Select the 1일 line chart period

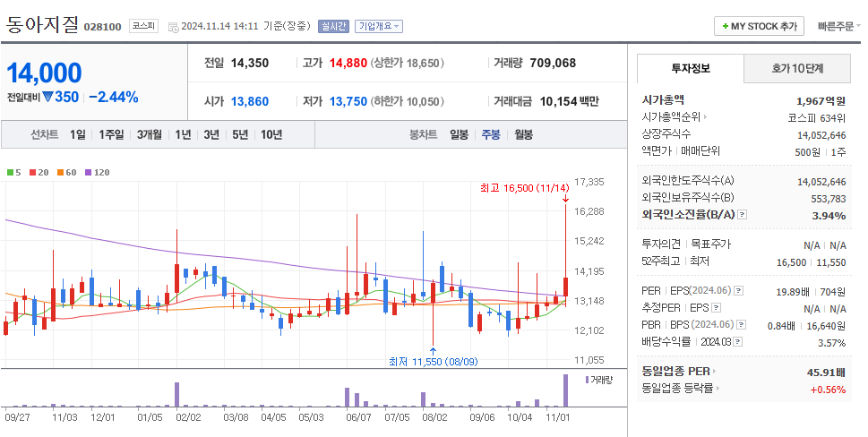point(78,134)
